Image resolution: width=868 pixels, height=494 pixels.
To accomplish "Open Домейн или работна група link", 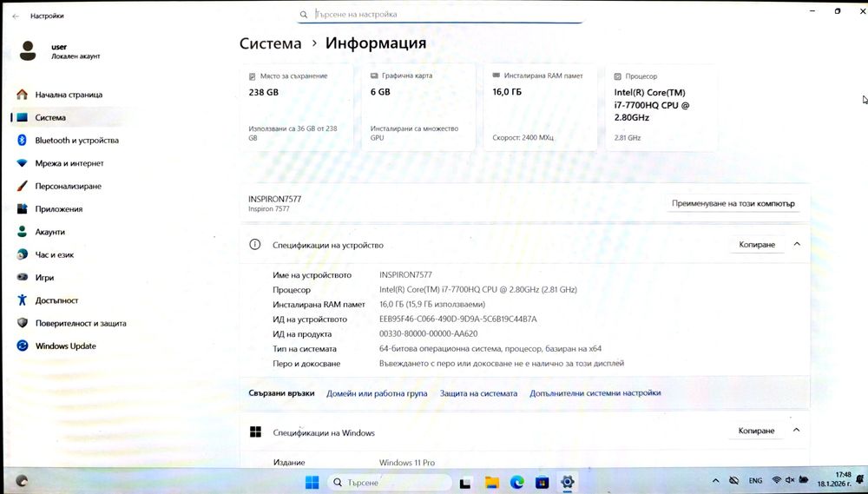I will 377,393.
